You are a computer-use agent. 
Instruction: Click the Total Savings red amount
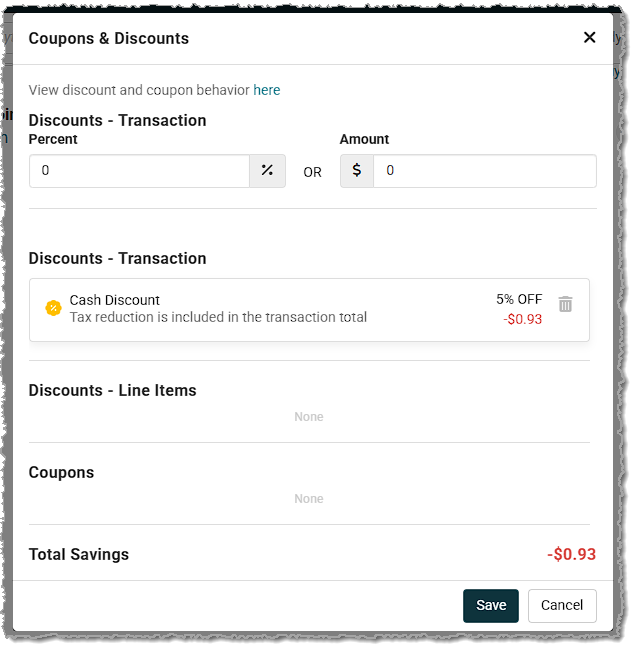pyautogui.click(x=571, y=554)
